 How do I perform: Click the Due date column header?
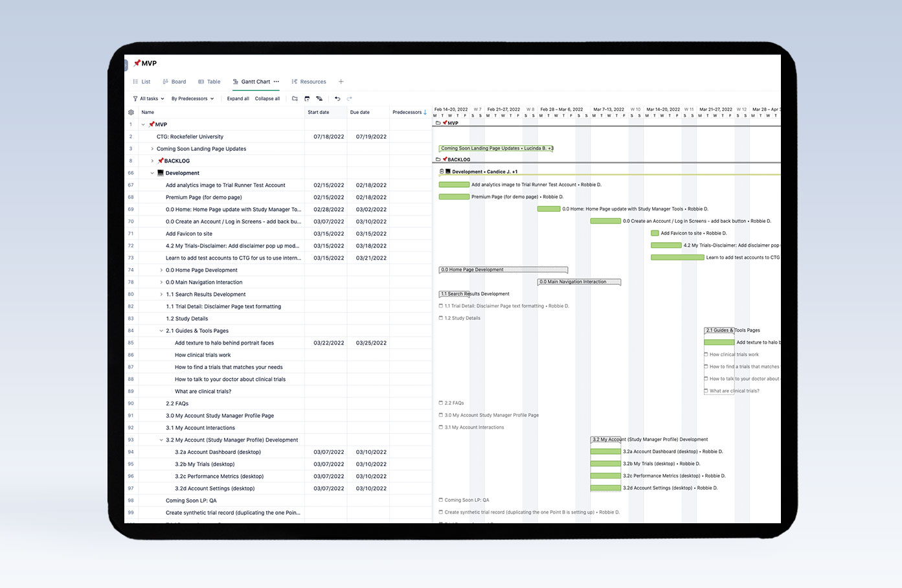[368, 112]
